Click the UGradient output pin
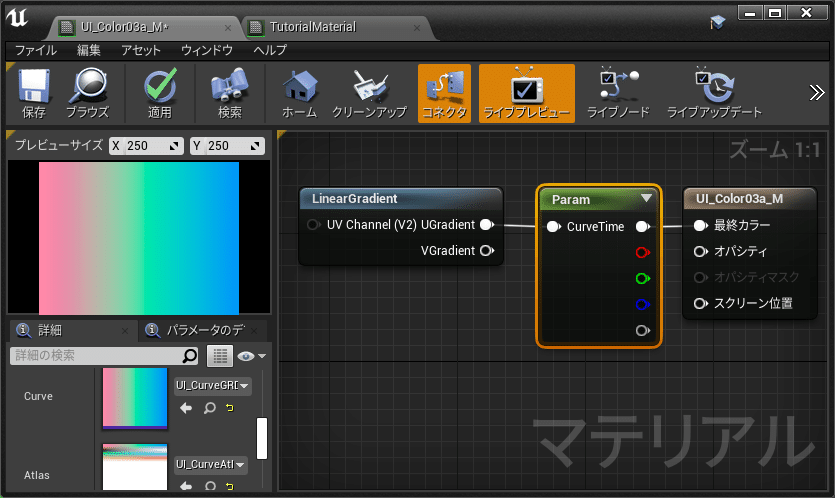Screen dimensions: 835x498 [487, 225]
